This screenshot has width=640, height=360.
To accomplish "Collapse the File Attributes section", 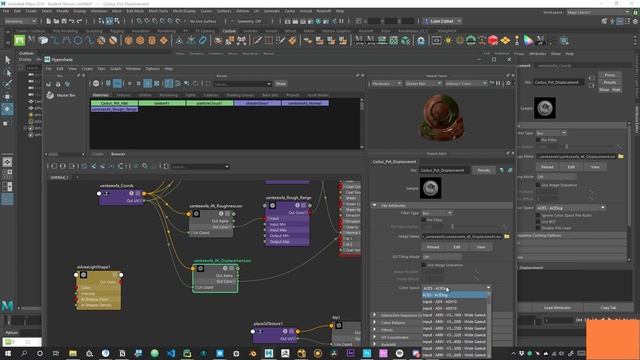I will [374, 205].
